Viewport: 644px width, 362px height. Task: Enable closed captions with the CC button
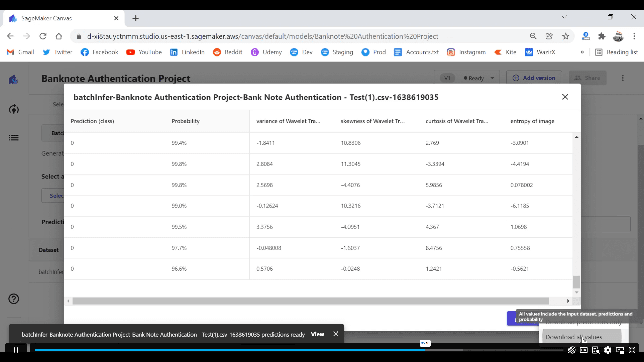click(x=583, y=350)
